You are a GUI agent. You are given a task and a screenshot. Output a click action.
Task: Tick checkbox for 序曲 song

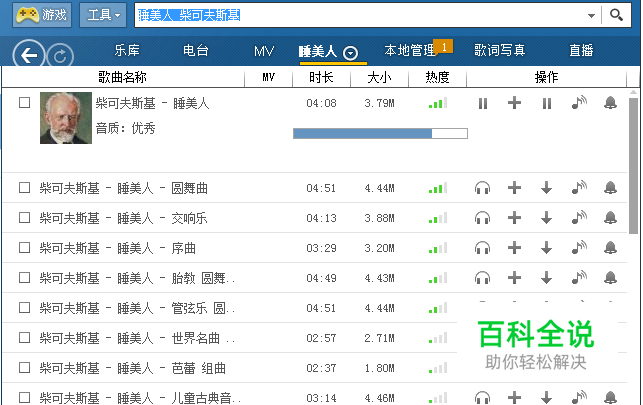pyautogui.click(x=25, y=248)
